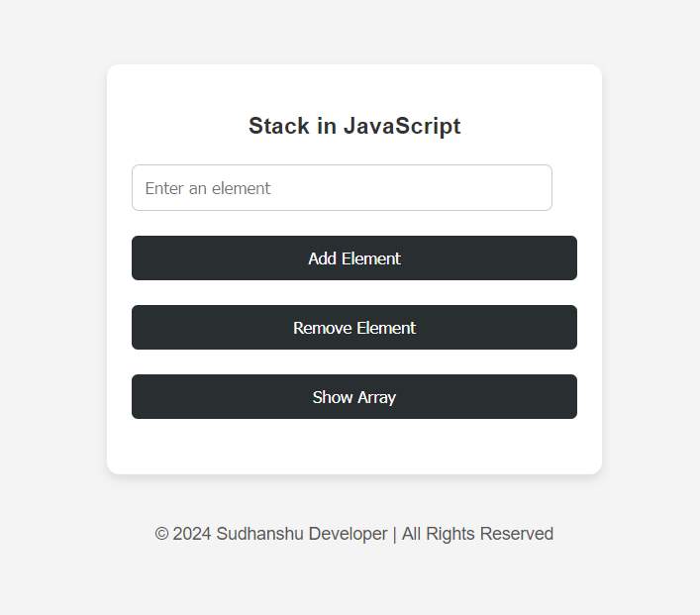Click the Add Element button

pyautogui.click(x=354, y=258)
